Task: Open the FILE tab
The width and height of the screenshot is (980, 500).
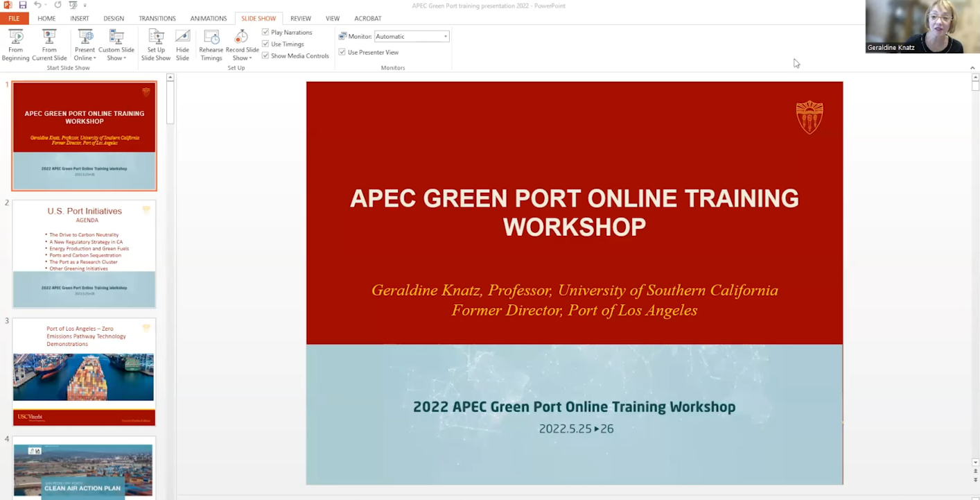Action: pyautogui.click(x=14, y=19)
